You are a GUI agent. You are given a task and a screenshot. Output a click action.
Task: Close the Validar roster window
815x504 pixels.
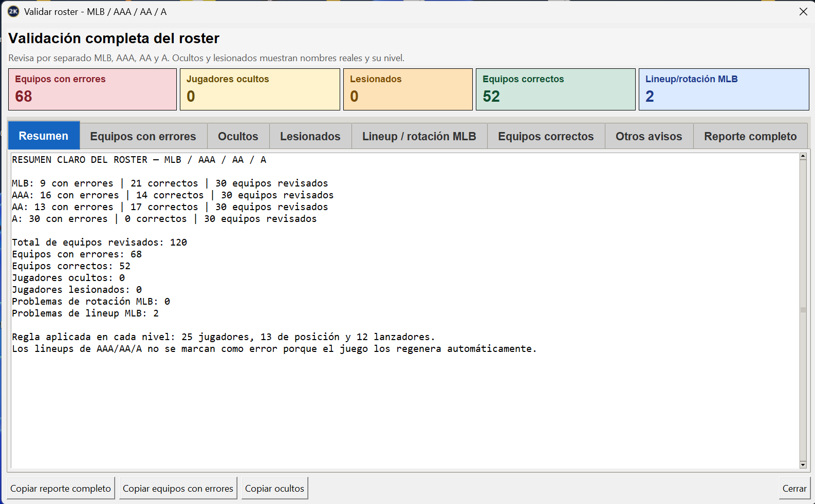tap(803, 11)
